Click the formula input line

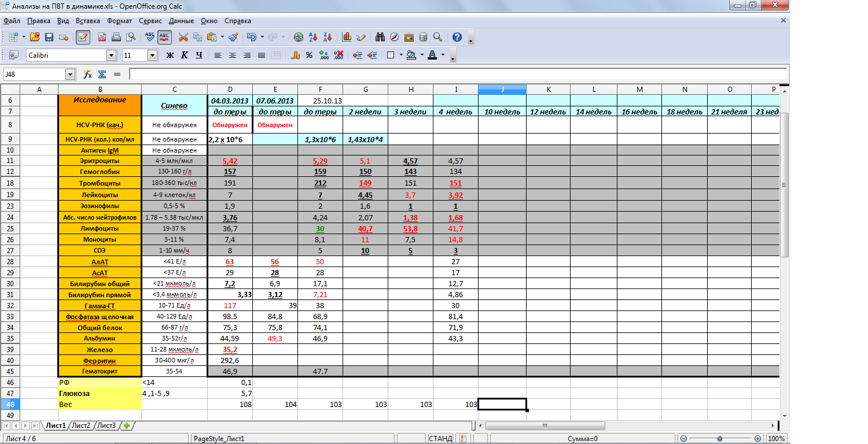458,75
